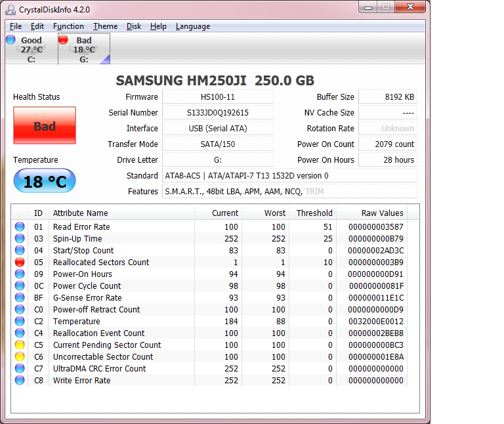Click the SAMSUNG HM250JI 250.0 GB title
This screenshot has width=504, height=424.
point(215,80)
